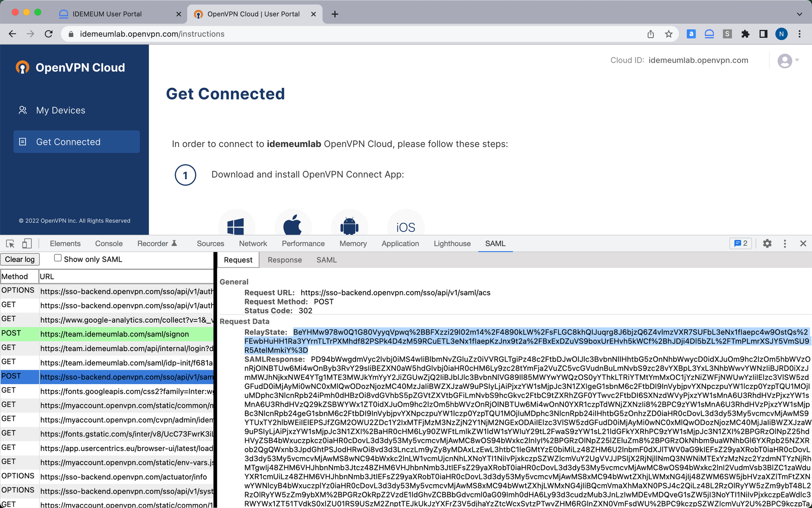Open the DevTools more options menu
The image size is (812, 508).
tap(785, 243)
